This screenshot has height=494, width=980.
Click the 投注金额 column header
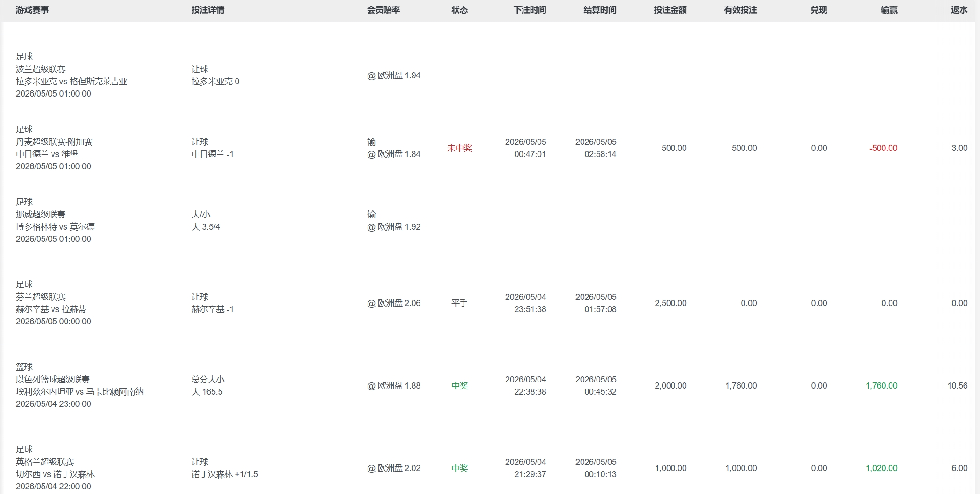[x=670, y=10]
